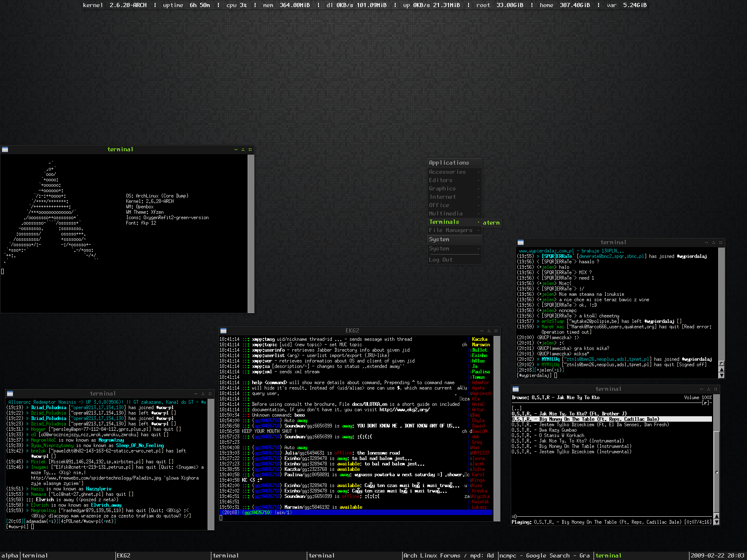Click scroll-down arrow in the #wypierdalaj terminal scrollbar

tap(722, 375)
